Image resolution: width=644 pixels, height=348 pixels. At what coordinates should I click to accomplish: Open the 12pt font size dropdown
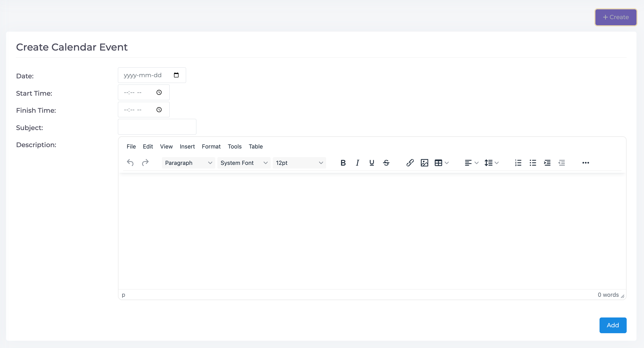(299, 163)
